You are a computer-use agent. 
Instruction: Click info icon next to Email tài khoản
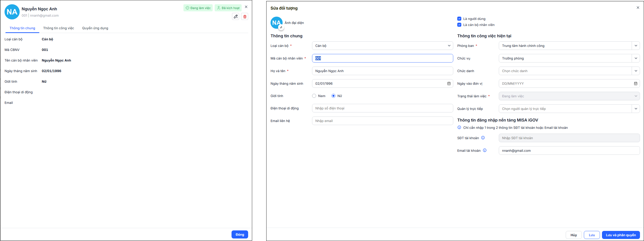click(485, 150)
